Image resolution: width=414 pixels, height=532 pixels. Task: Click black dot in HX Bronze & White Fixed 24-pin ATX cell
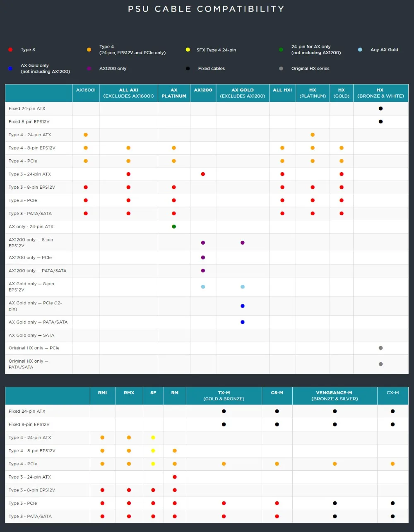pos(380,108)
